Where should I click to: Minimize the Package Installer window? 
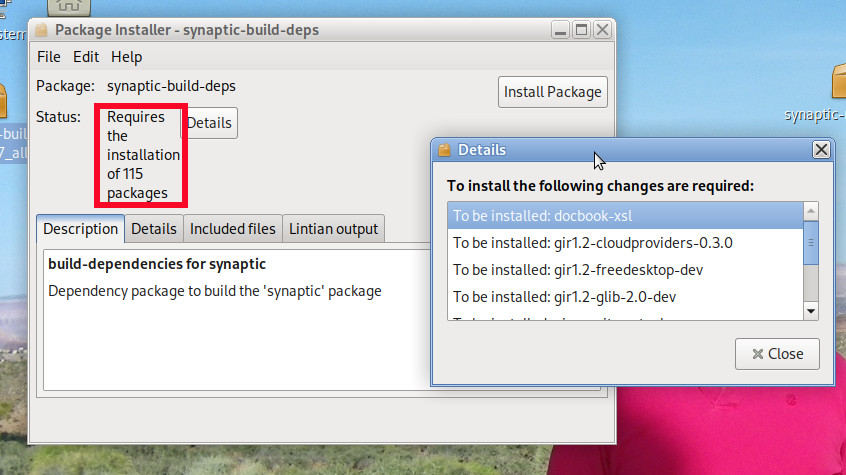coord(561,30)
